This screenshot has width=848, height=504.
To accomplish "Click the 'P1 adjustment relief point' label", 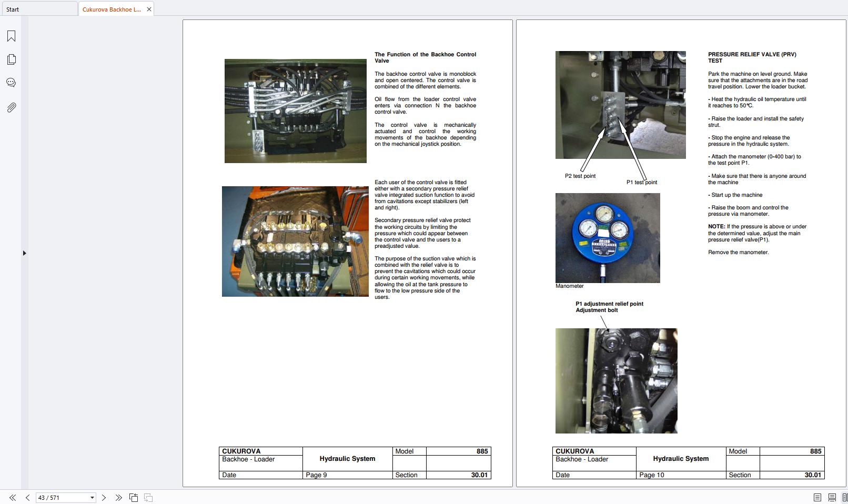I will point(609,304).
